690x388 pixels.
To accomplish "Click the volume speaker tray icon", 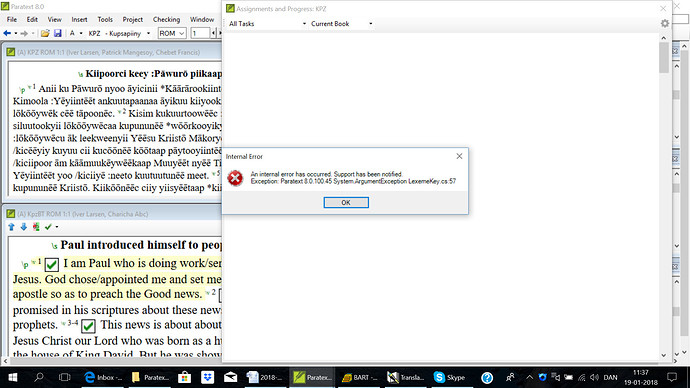I will pos(595,377).
